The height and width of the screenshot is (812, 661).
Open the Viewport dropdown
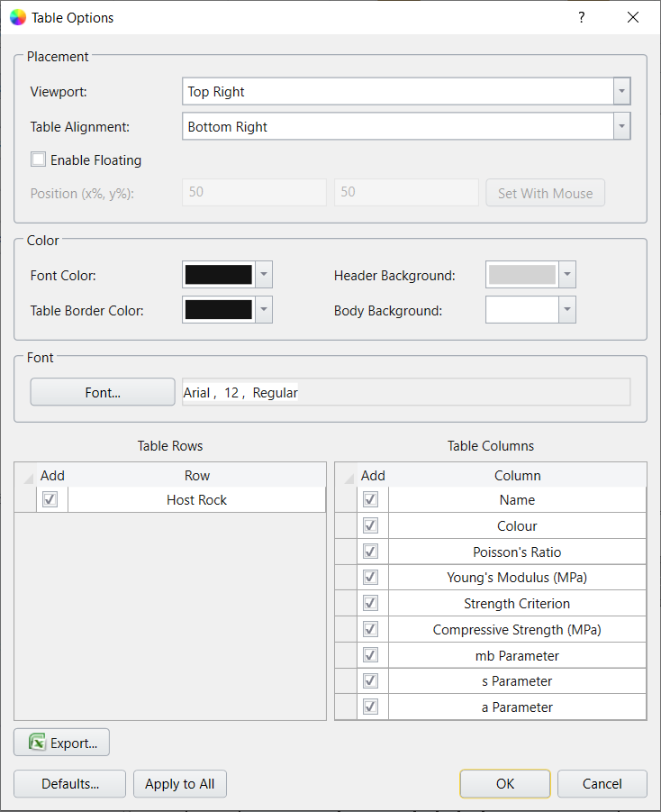pyautogui.click(x=620, y=91)
